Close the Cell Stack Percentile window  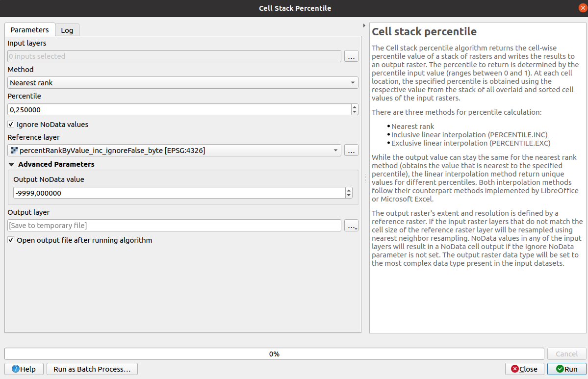click(582, 8)
